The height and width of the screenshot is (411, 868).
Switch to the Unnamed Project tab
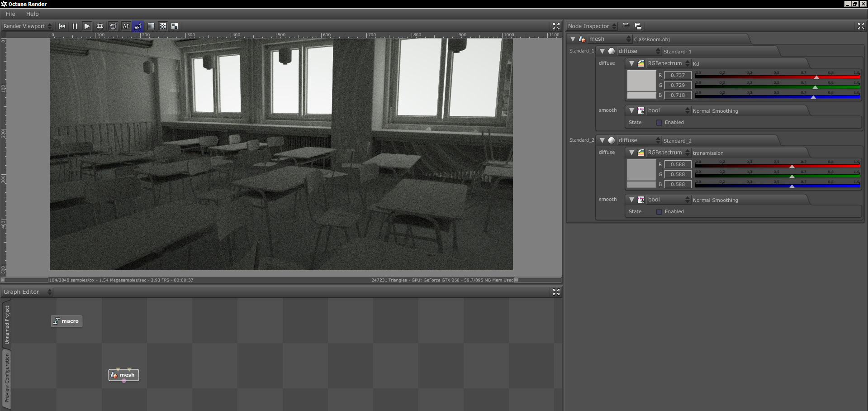(7, 325)
